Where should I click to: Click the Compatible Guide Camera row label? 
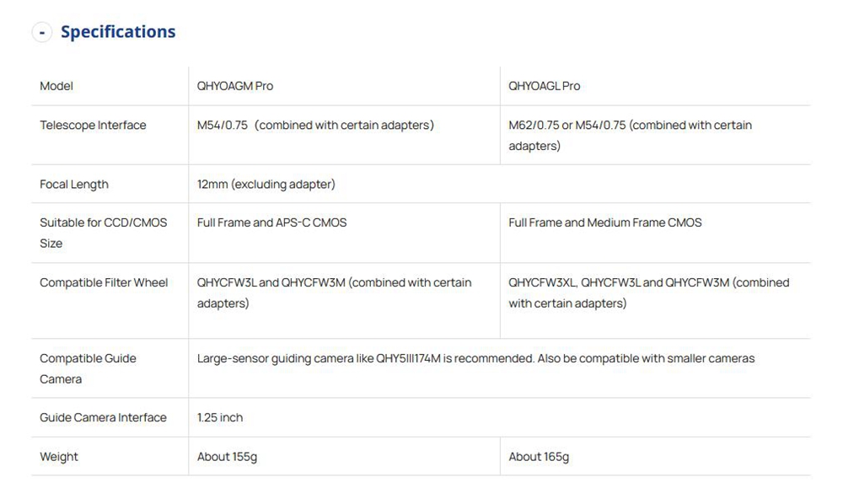point(88,368)
